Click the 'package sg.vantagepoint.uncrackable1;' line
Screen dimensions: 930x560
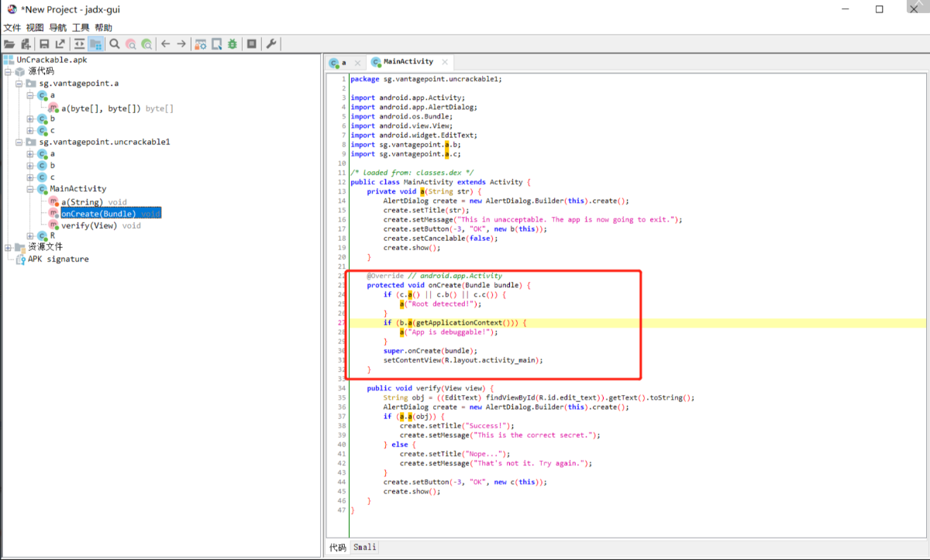426,79
